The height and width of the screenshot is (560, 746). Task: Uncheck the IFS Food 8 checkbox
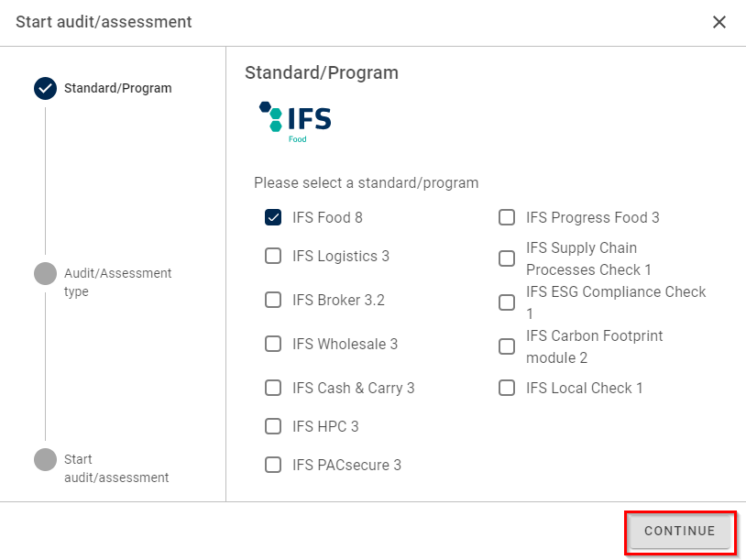point(273,217)
